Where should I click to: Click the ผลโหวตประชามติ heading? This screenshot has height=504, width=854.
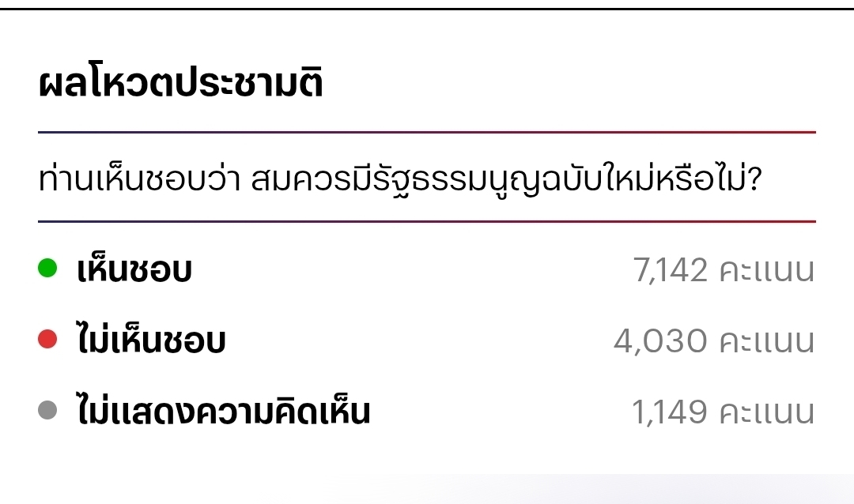(x=180, y=85)
